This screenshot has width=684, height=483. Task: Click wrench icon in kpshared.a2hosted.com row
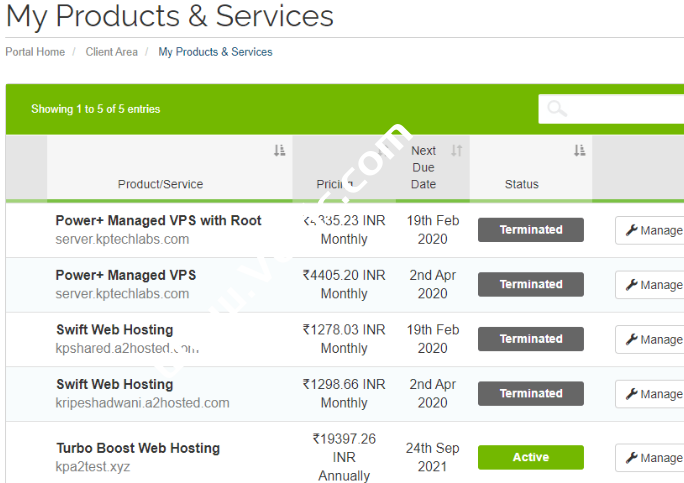click(631, 339)
